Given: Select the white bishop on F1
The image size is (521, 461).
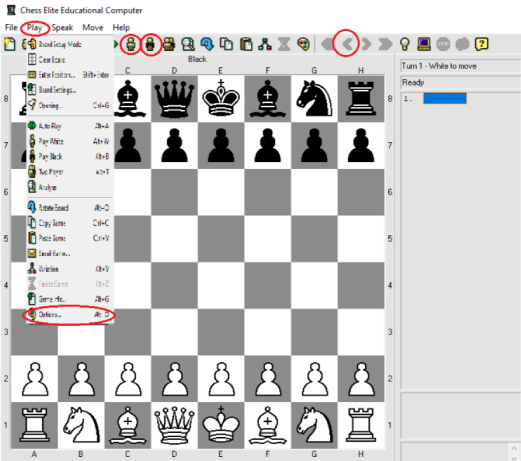Looking at the screenshot, I should pyautogui.click(x=268, y=426).
